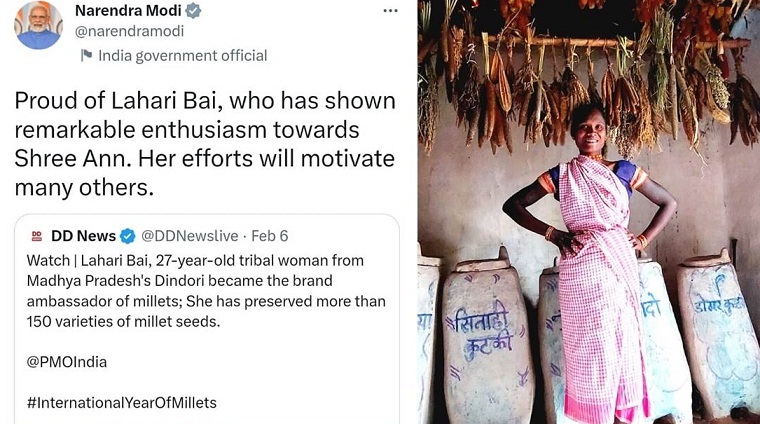This screenshot has height=424, width=760.
Task: Open the Narendra Modi display name link
Action: point(129,11)
